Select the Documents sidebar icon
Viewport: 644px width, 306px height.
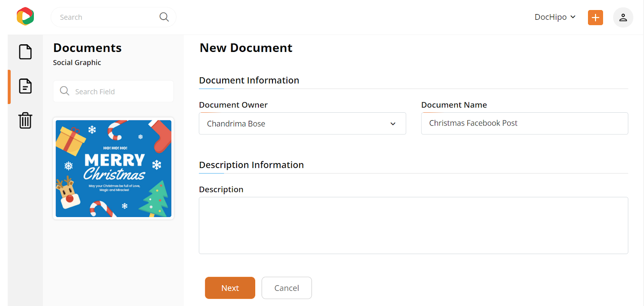(25, 86)
